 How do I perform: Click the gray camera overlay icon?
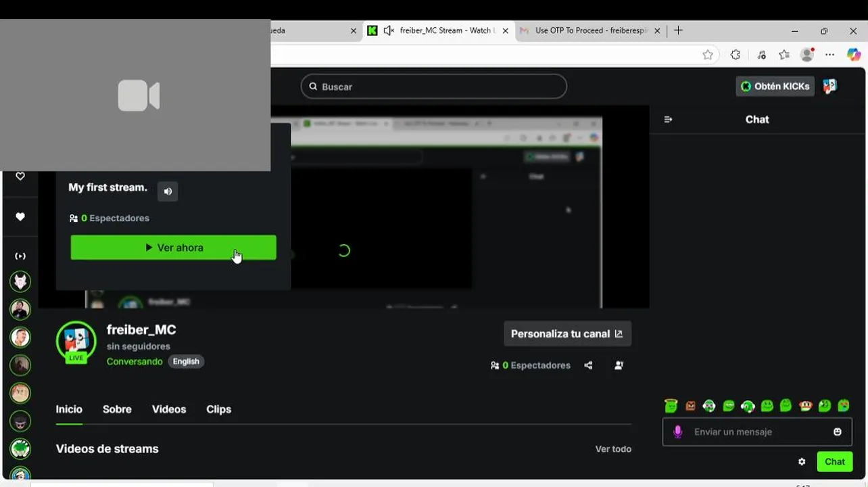[139, 95]
